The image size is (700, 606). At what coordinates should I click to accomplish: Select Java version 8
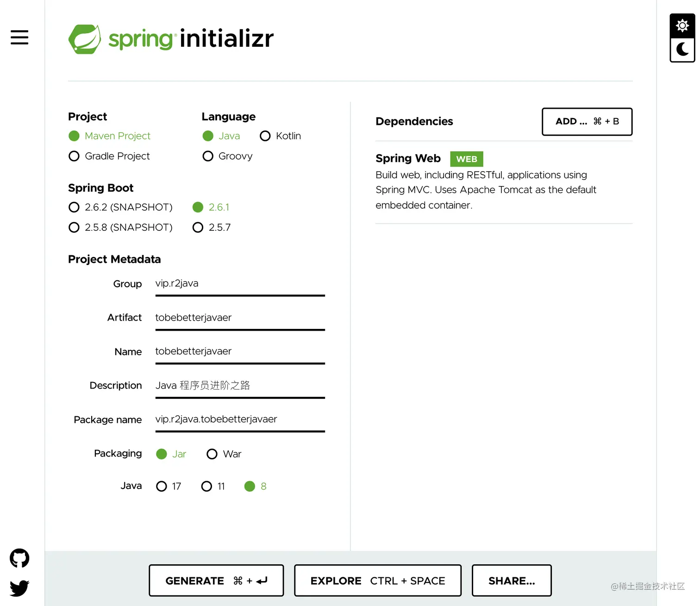coord(256,487)
